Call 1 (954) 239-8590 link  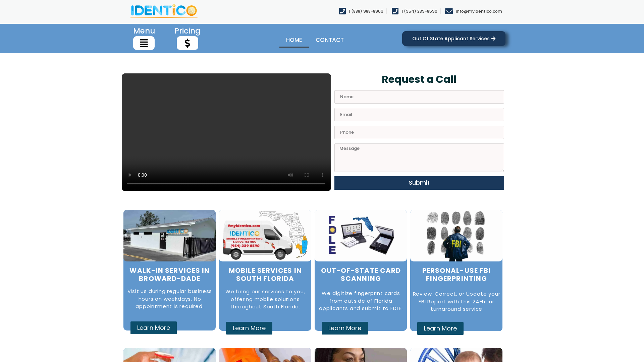419,11
